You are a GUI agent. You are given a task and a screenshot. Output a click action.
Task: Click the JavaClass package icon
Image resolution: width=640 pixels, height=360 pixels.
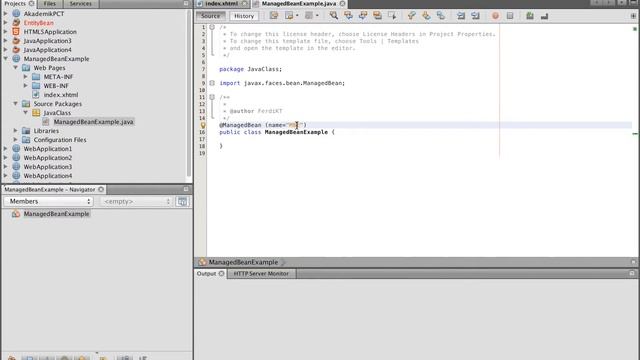(x=36, y=113)
